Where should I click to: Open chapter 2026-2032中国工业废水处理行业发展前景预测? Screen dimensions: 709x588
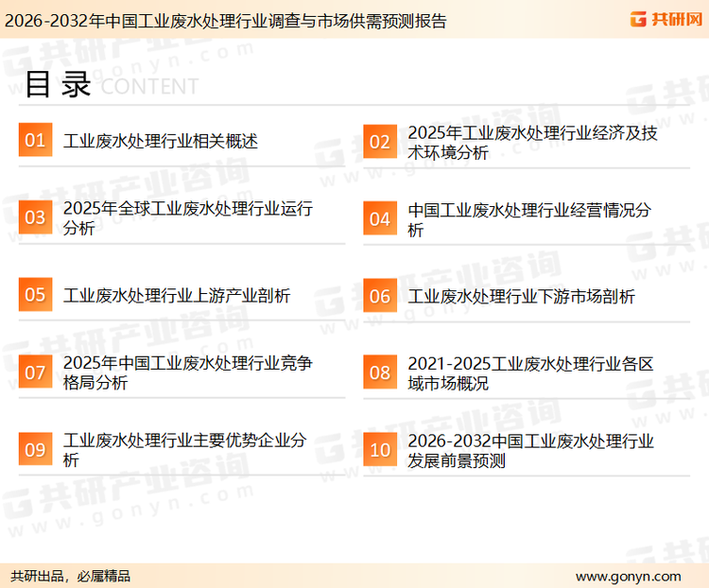tap(531, 451)
